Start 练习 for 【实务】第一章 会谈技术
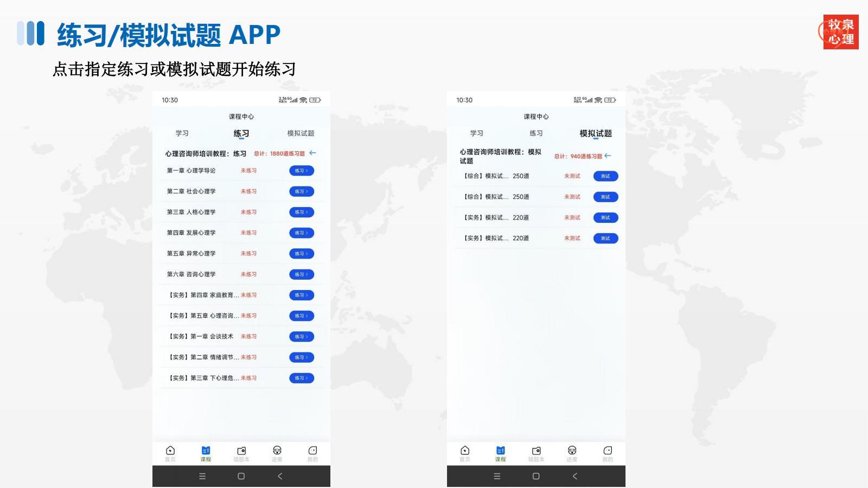 point(301,337)
